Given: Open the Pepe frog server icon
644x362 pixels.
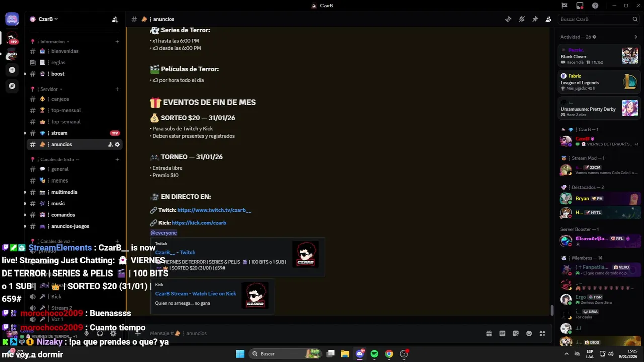Looking at the screenshot, I should click(12, 54).
